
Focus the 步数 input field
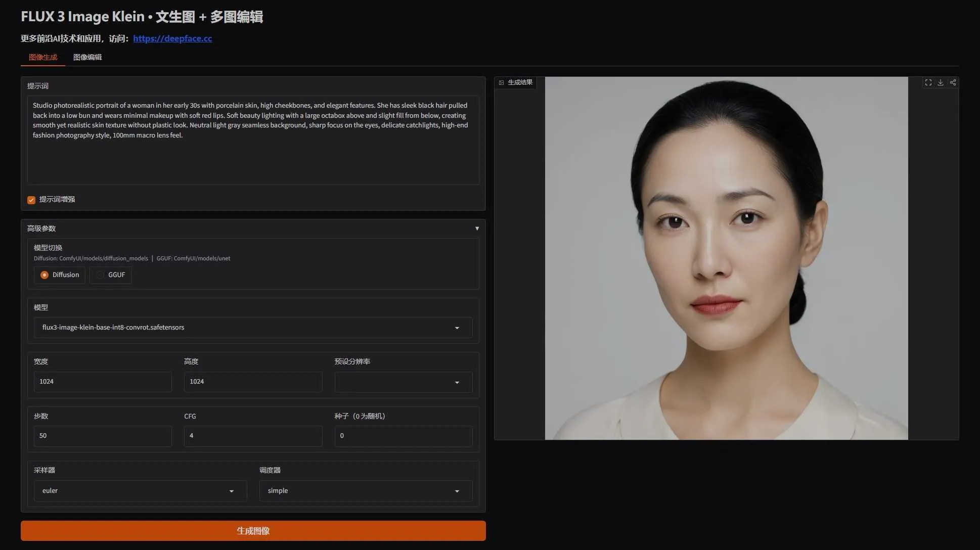[x=103, y=436]
